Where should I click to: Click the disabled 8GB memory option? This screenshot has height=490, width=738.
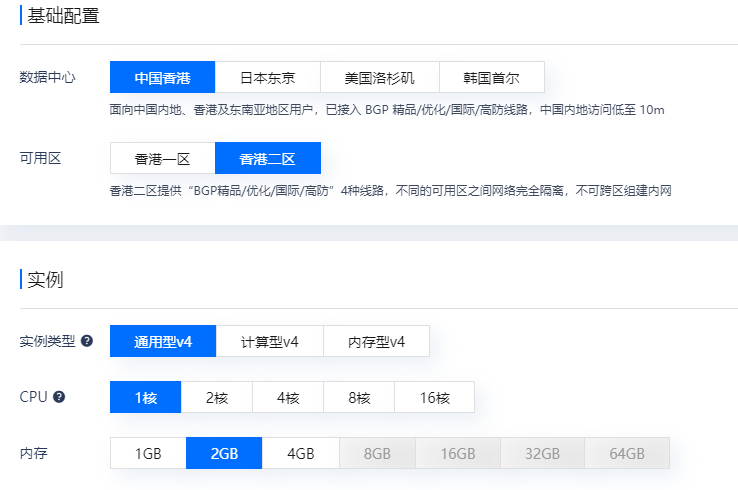tap(377, 453)
